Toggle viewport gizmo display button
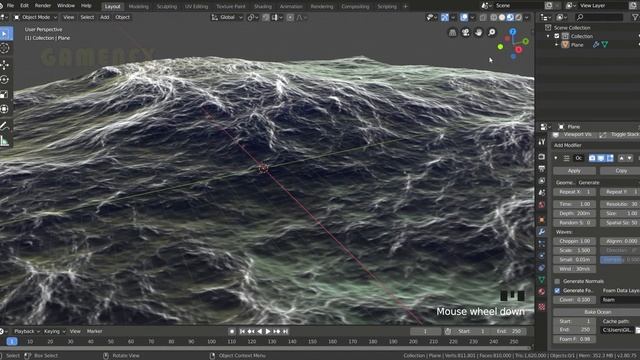The width and height of the screenshot is (640, 360). (x=444, y=18)
